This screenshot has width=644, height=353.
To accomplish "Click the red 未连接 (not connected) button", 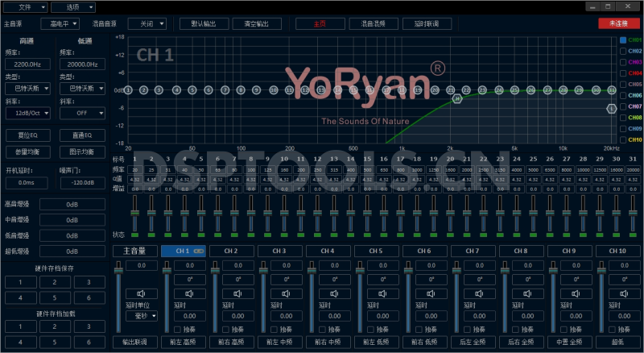I will (x=619, y=24).
